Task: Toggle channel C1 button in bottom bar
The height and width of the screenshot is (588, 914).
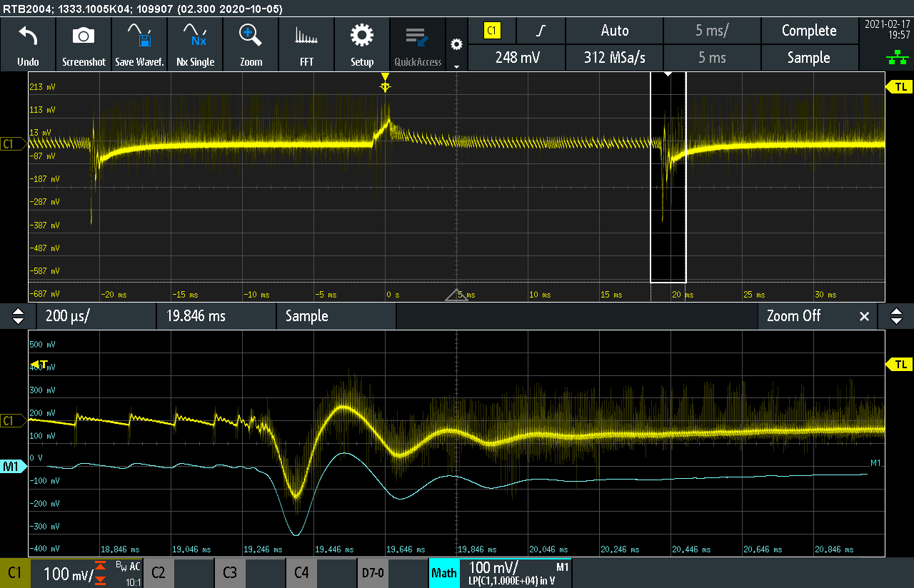Action: (x=15, y=573)
